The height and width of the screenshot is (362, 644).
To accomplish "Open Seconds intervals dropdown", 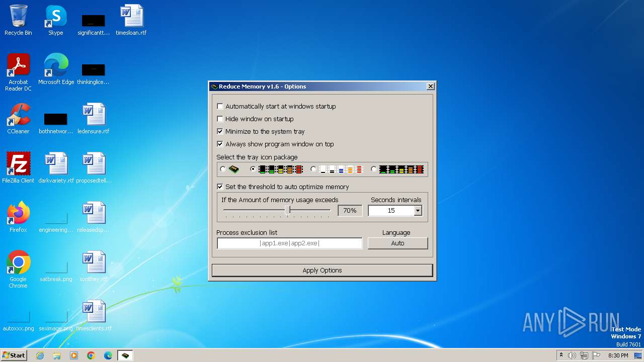I will (x=418, y=211).
